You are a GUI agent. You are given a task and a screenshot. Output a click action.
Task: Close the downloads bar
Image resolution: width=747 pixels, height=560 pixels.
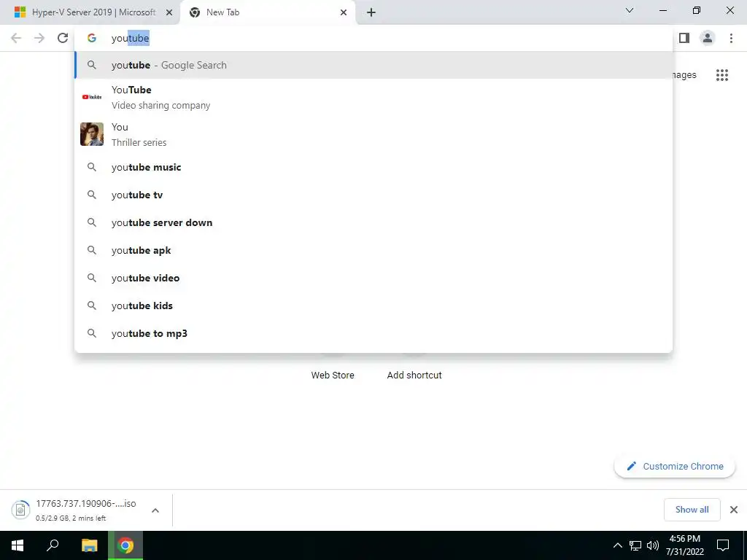[734, 510]
